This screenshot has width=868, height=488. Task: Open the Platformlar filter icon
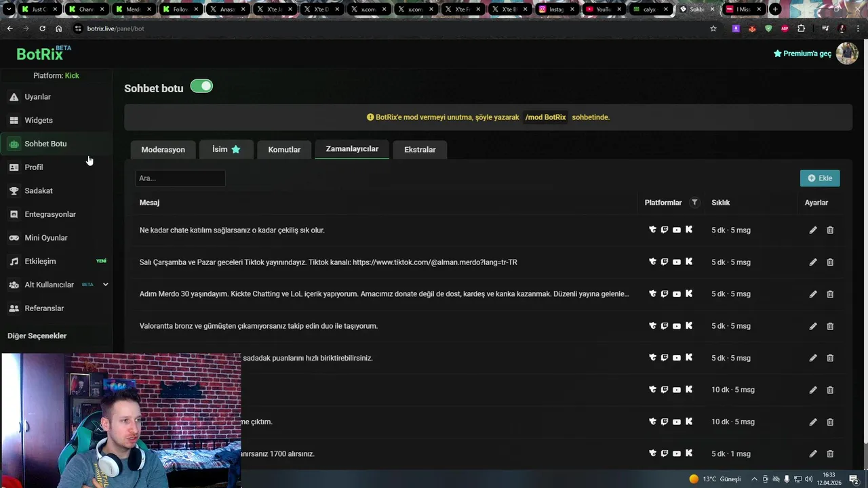pyautogui.click(x=694, y=203)
